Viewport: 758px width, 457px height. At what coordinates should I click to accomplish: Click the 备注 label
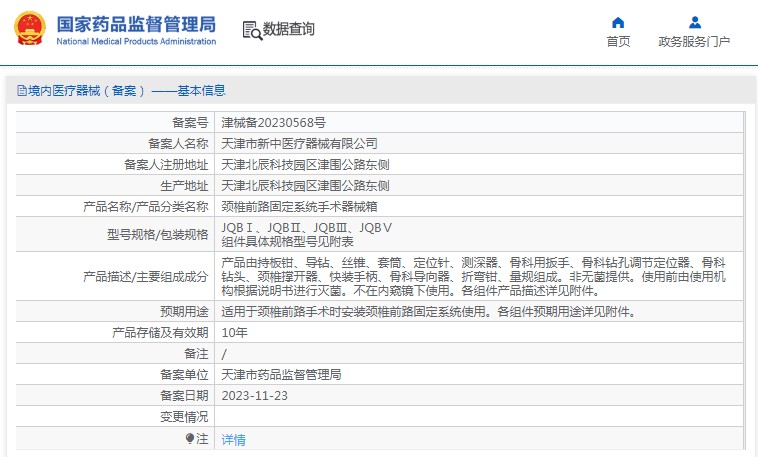click(196, 354)
